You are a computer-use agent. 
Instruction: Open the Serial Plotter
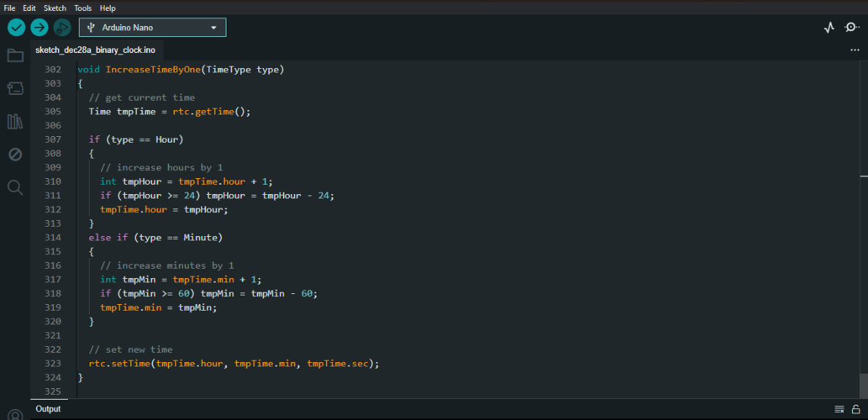click(x=829, y=28)
